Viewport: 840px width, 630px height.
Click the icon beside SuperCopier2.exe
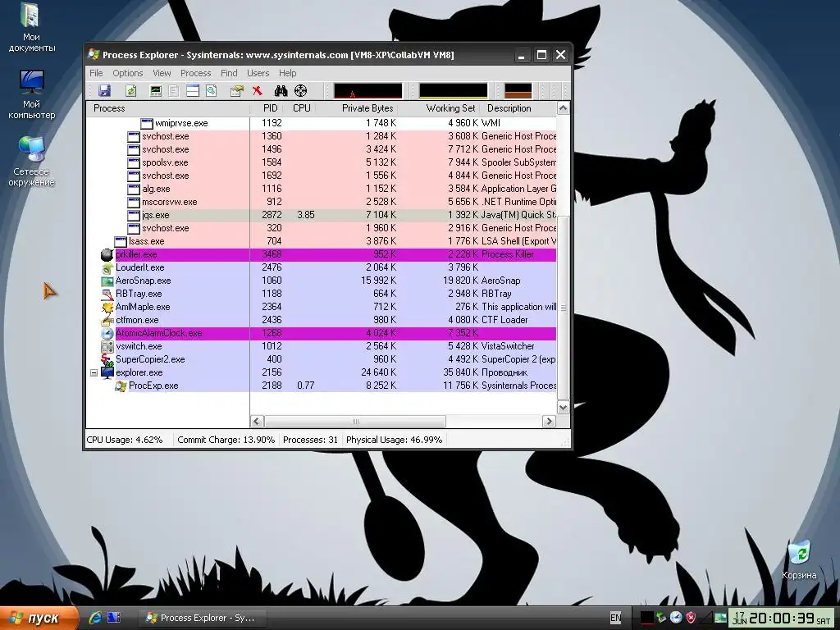tap(107, 359)
